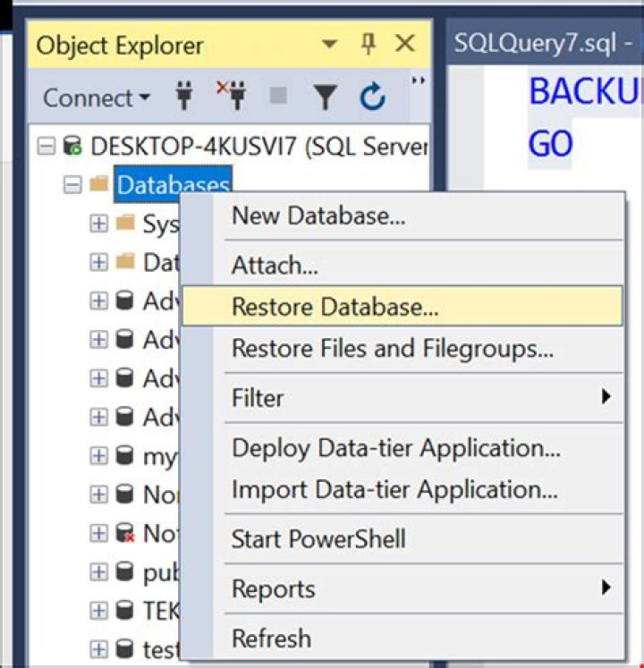644x668 pixels.
Task: Click Start PowerShell menu item
Action: coord(318,539)
